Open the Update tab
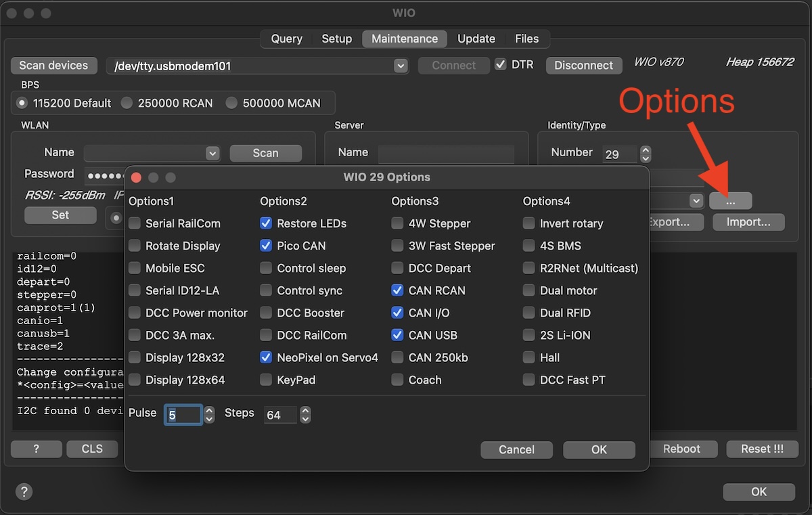 [x=476, y=39]
